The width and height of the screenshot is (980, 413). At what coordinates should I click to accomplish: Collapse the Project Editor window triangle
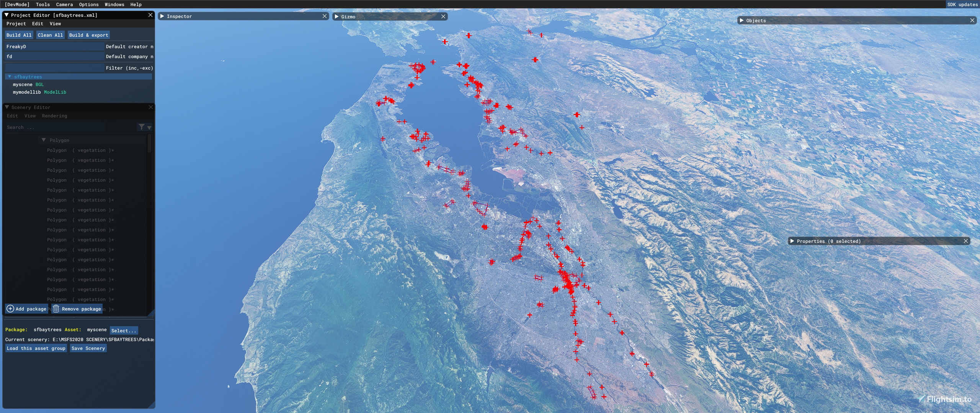coord(7,15)
